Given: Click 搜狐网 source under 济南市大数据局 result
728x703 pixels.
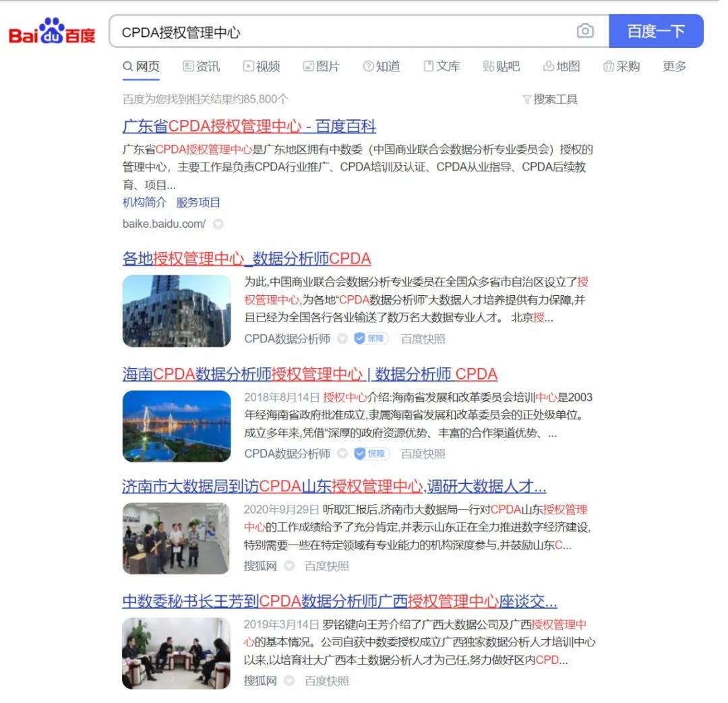Looking at the screenshot, I should point(260,566).
